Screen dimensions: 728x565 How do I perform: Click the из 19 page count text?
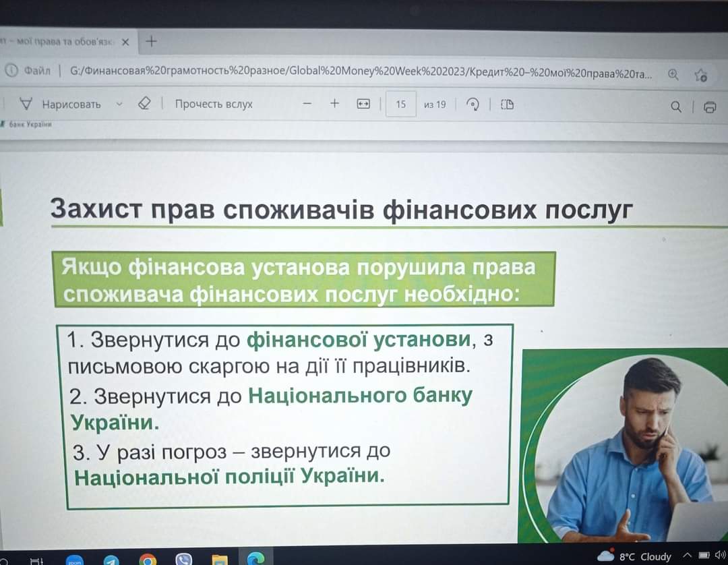pyautogui.click(x=435, y=105)
